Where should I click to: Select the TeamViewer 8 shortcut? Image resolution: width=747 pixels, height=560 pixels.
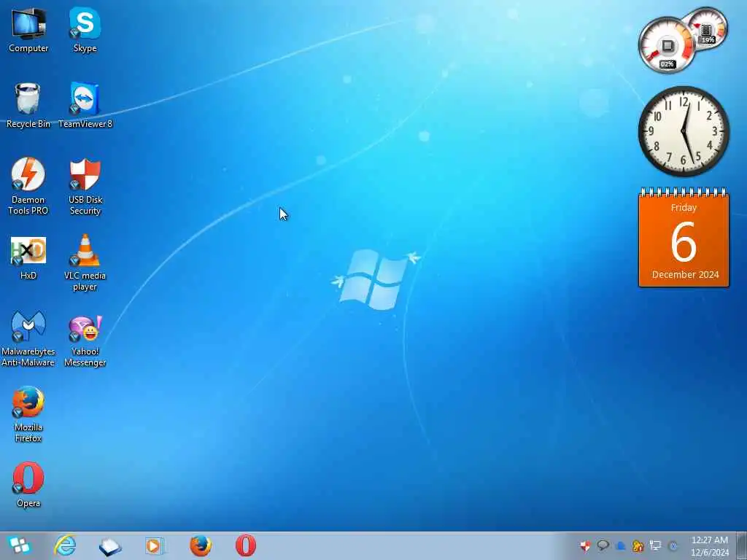pos(85,105)
